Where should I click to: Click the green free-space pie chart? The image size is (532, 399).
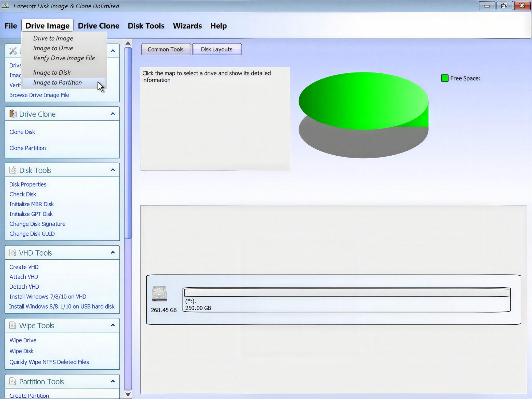click(363, 101)
